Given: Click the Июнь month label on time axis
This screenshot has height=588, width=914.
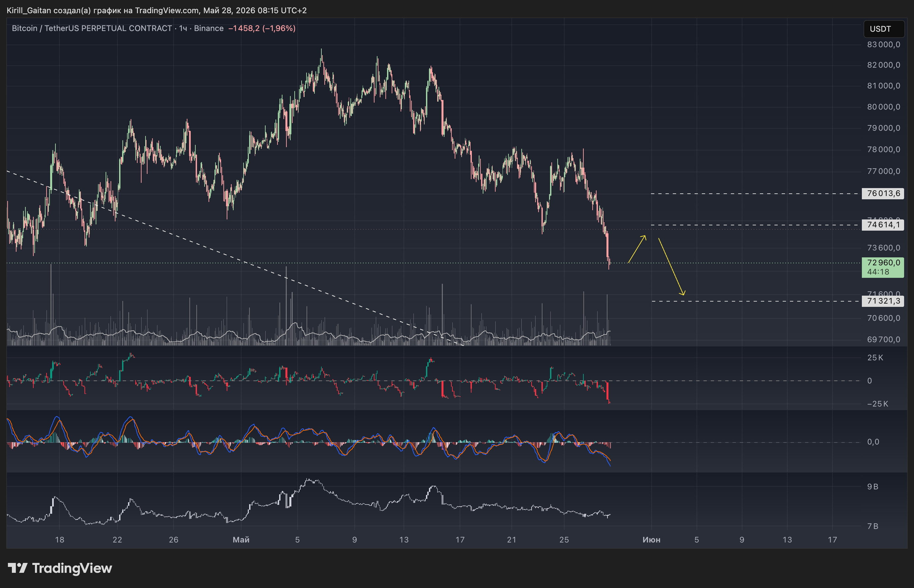Looking at the screenshot, I should click(x=651, y=539).
